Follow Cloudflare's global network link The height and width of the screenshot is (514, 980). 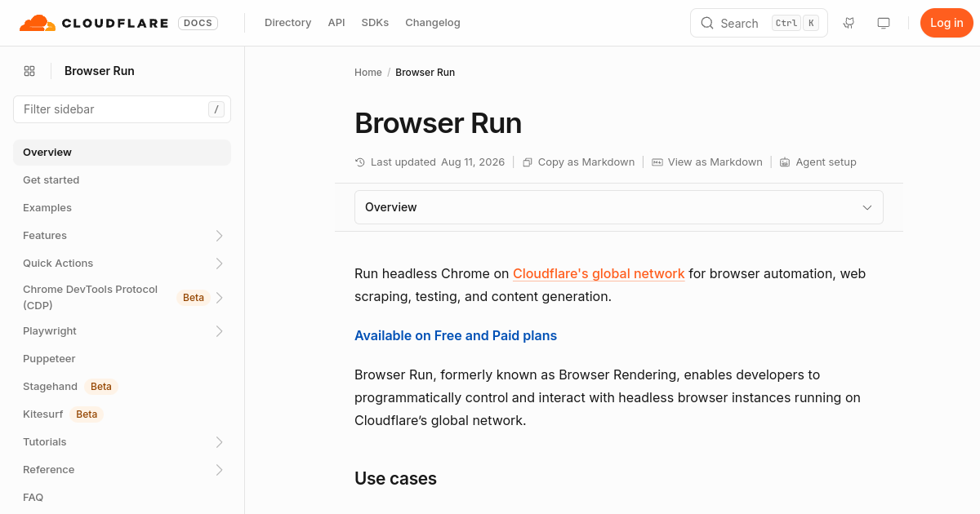coord(599,274)
